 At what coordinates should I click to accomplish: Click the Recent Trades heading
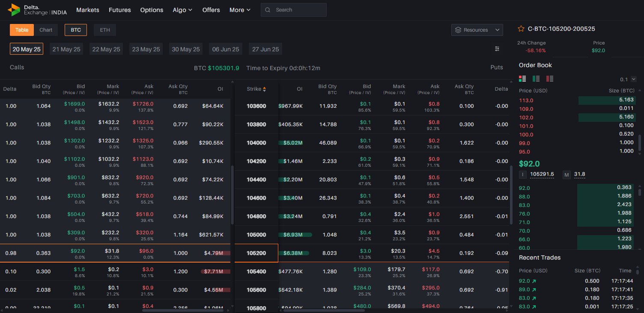[x=540, y=257]
